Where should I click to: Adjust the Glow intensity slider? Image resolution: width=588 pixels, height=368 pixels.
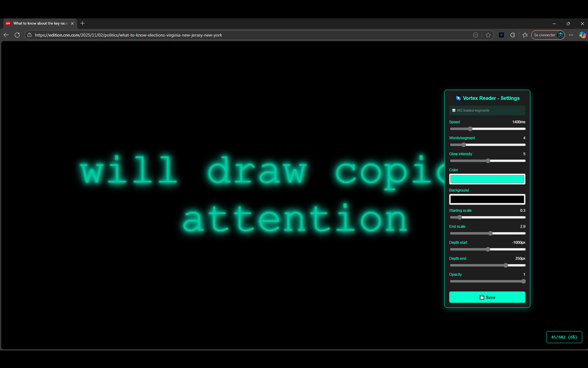point(487,161)
